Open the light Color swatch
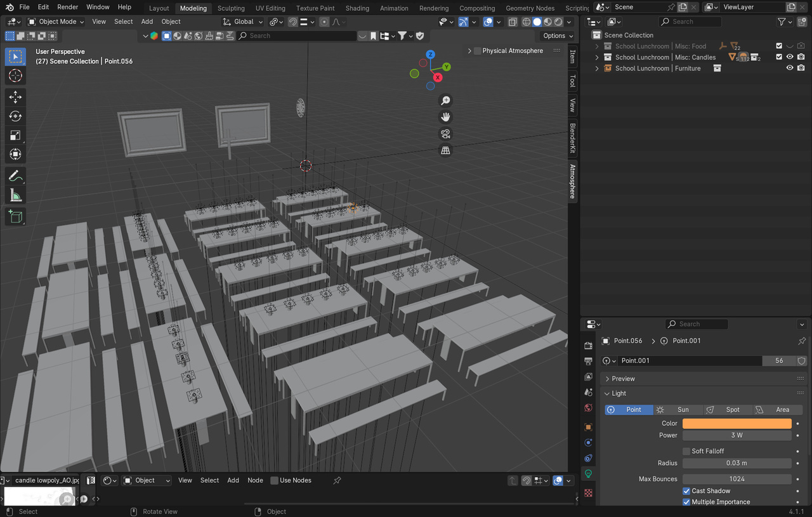Image resolution: width=812 pixels, height=517 pixels. [737, 423]
